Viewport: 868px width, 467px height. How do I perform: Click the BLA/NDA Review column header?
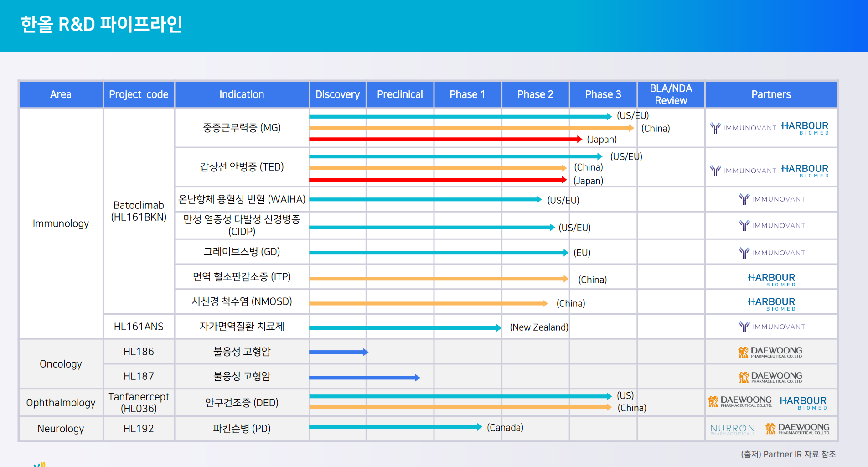pos(671,94)
